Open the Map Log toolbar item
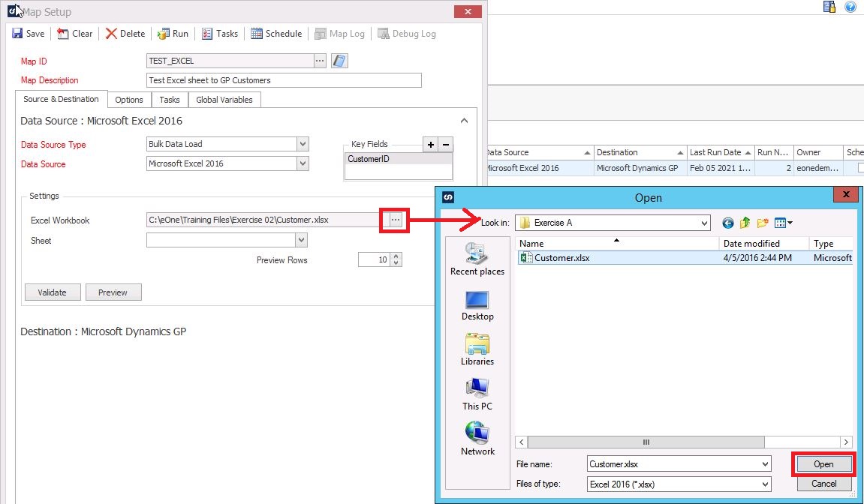 point(339,34)
